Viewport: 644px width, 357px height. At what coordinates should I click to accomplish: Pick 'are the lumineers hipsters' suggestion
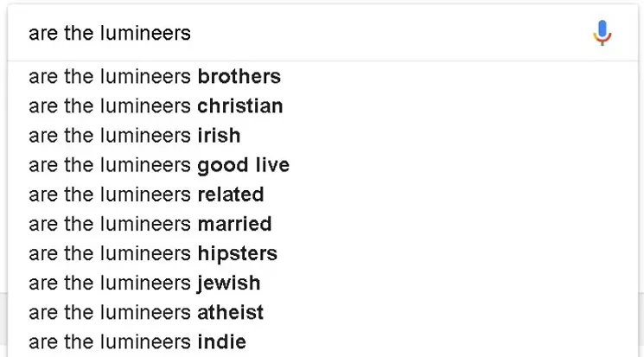pyautogui.click(x=322, y=254)
